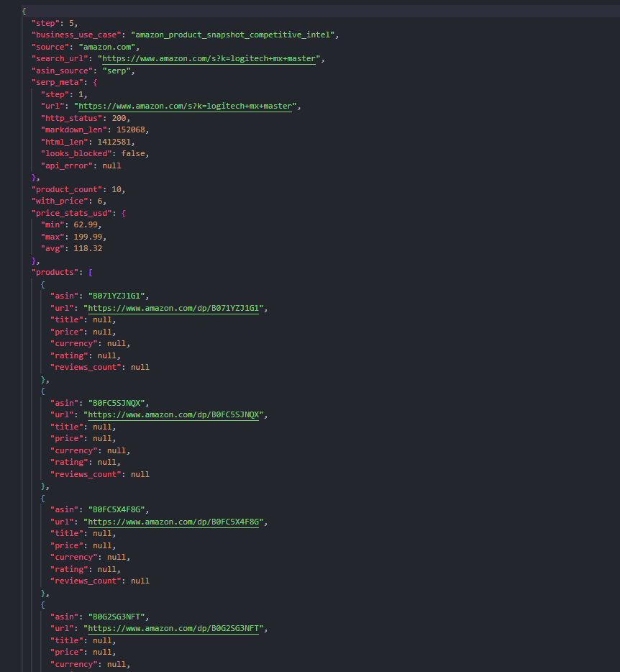Click the asin string B0FC5SJNQX
The height and width of the screenshot is (672, 620).
click(x=117, y=404)
